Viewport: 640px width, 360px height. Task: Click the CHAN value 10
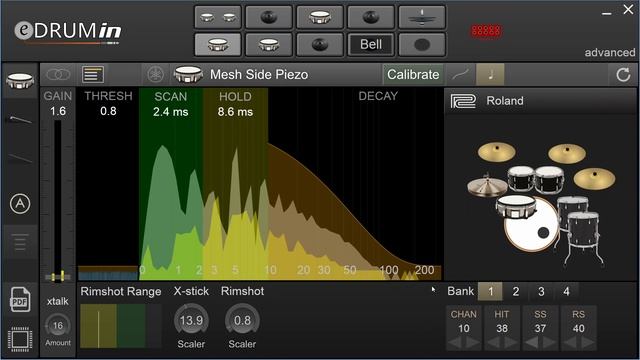[x=464, y=328]
